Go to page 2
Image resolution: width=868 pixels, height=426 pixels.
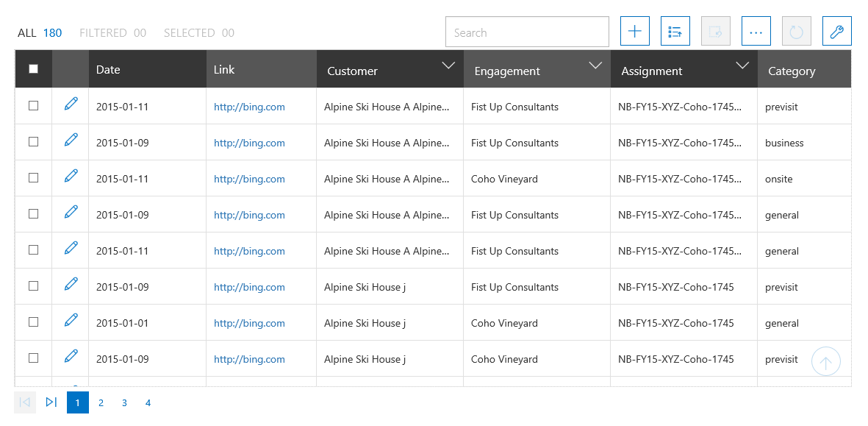(101, 402)
